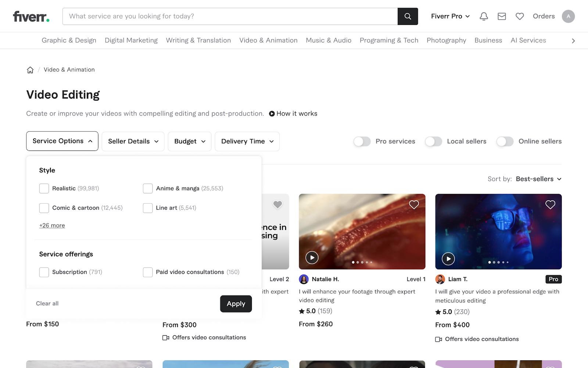Play Natalie H.'s gig video preview
The width and height of the screenshot is (588, 368).
coord(312,258)
